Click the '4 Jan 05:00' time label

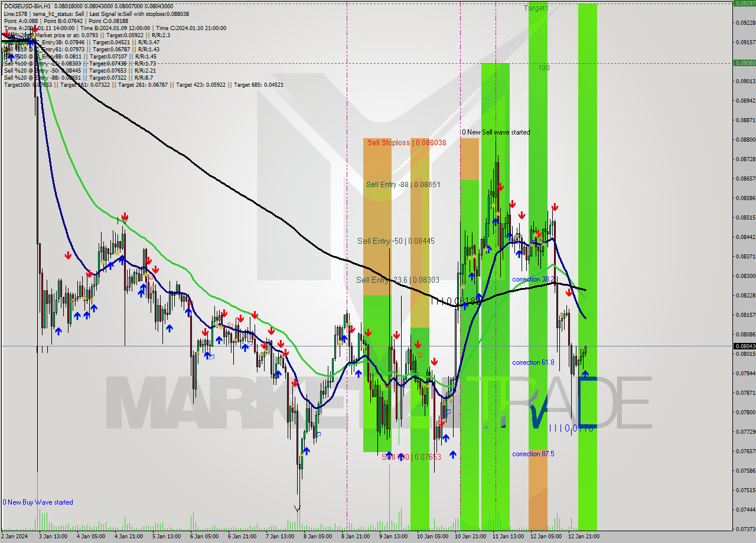[90, 537]
